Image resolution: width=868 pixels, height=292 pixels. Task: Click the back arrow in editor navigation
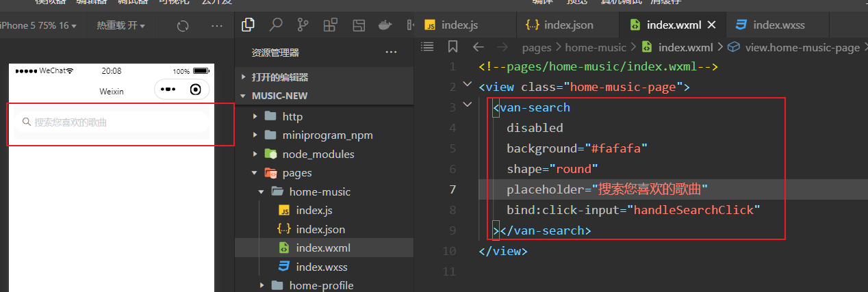[x=478, y=47]
